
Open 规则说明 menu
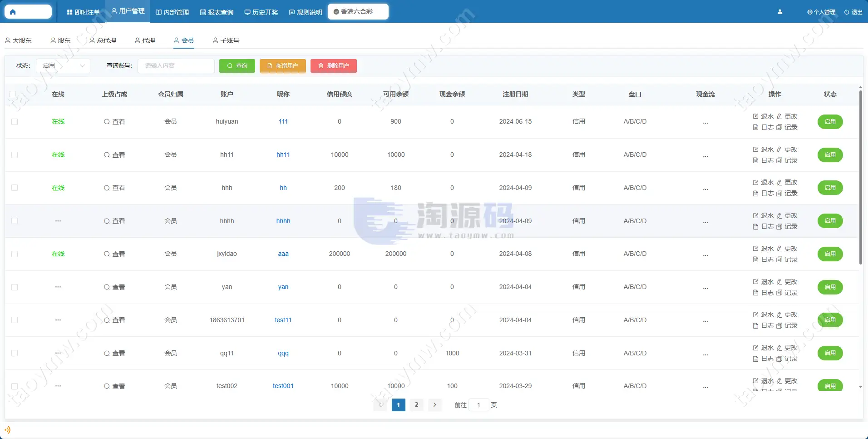(306, 12)
